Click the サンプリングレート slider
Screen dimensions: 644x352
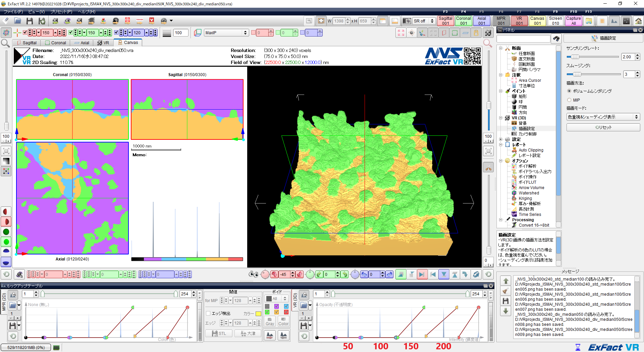pyautogui.click(x=592, y=57)
